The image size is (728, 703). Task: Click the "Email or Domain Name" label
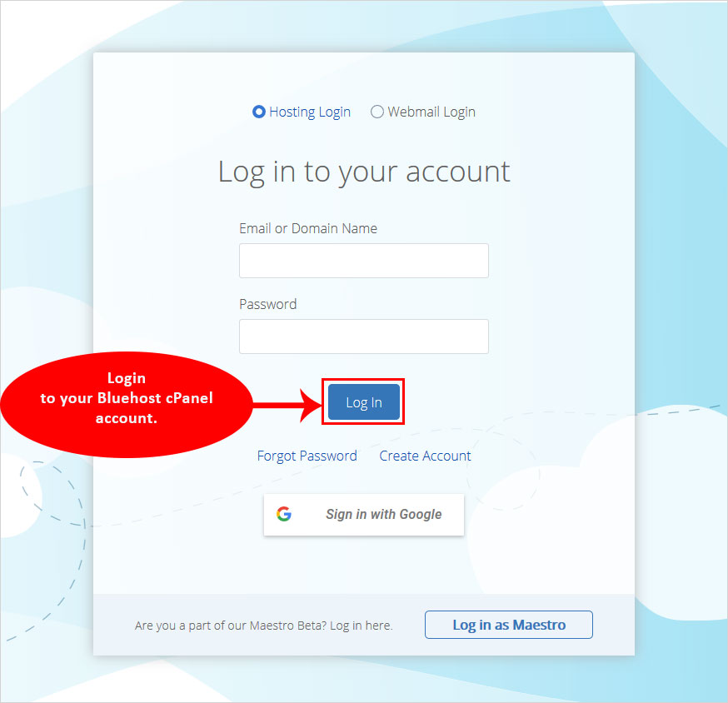pos(308,228)
